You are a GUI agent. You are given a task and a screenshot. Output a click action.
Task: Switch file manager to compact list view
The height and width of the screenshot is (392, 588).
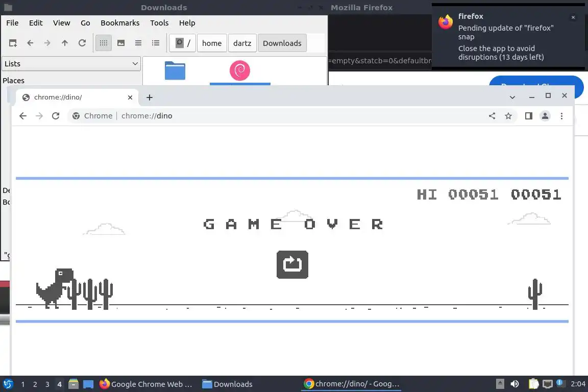138,43
